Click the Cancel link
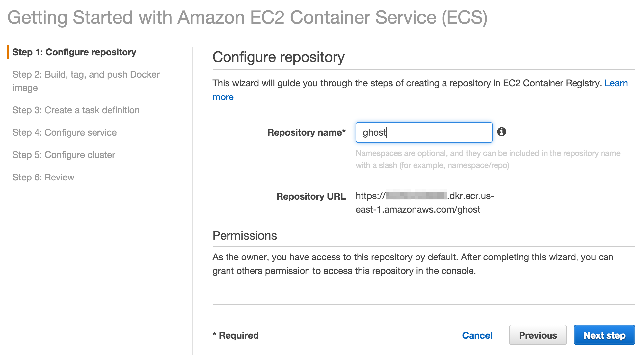Image resolution: width=644 pixels, height=355 pixels. (477, 335)
